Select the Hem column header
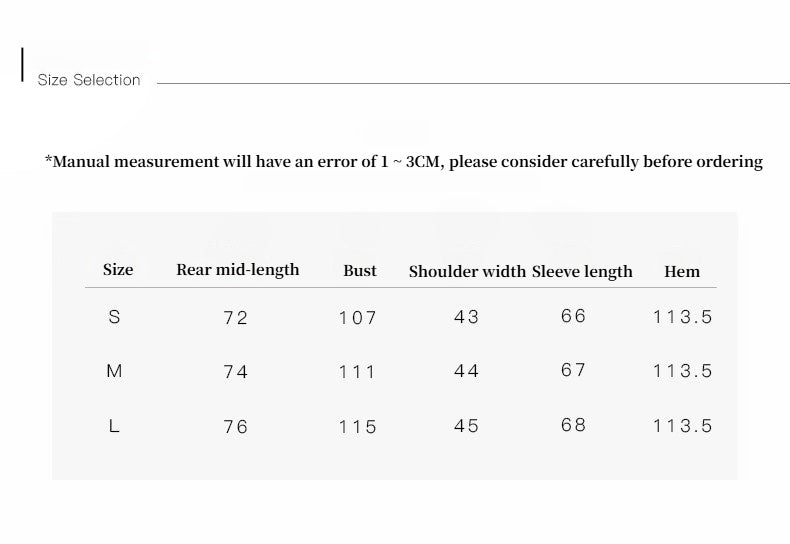The width and height of the screenshot is (790, 544). click(682, 272)
